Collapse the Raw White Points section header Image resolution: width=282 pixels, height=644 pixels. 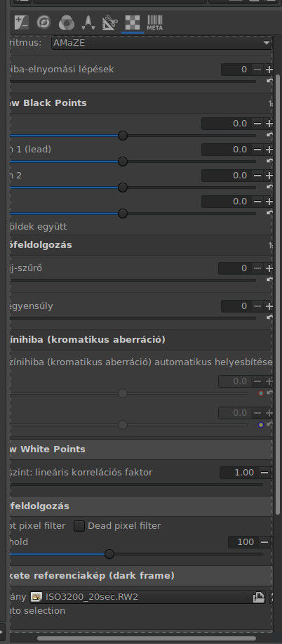coord(140,449)
